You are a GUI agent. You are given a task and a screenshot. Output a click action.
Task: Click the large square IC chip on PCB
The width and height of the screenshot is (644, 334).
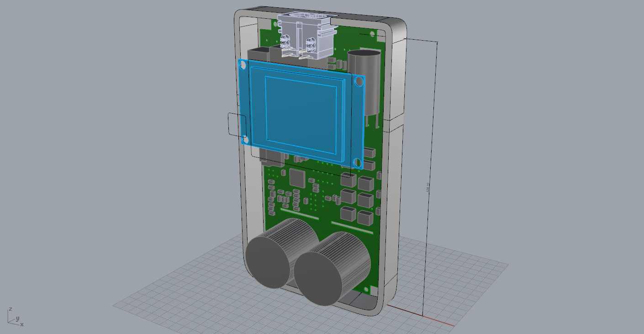[x=297, y=177]
